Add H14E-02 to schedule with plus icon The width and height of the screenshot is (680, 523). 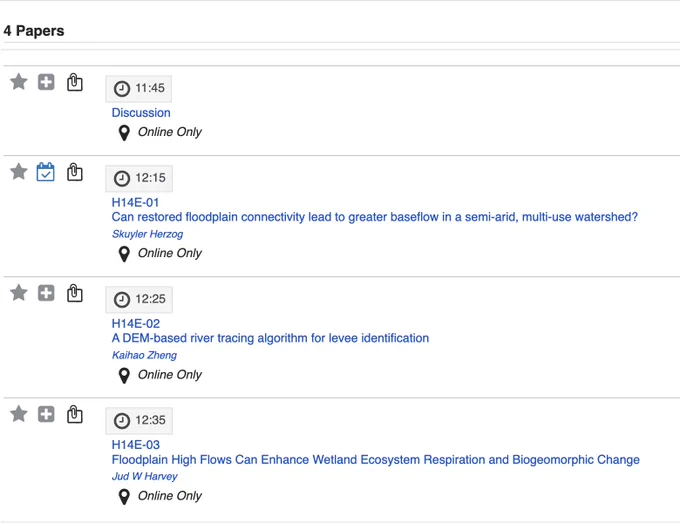[46, 293]
